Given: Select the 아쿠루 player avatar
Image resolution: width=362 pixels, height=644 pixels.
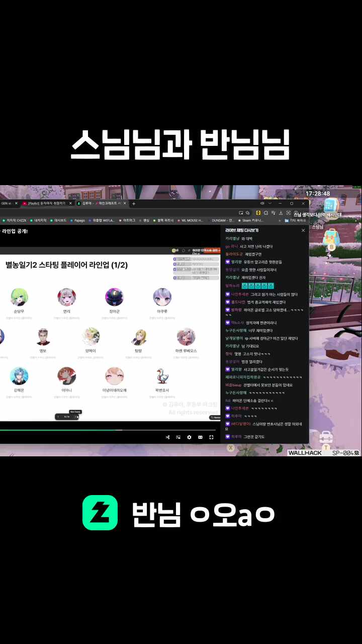Looking at the screenshot, I should point(162,297).
